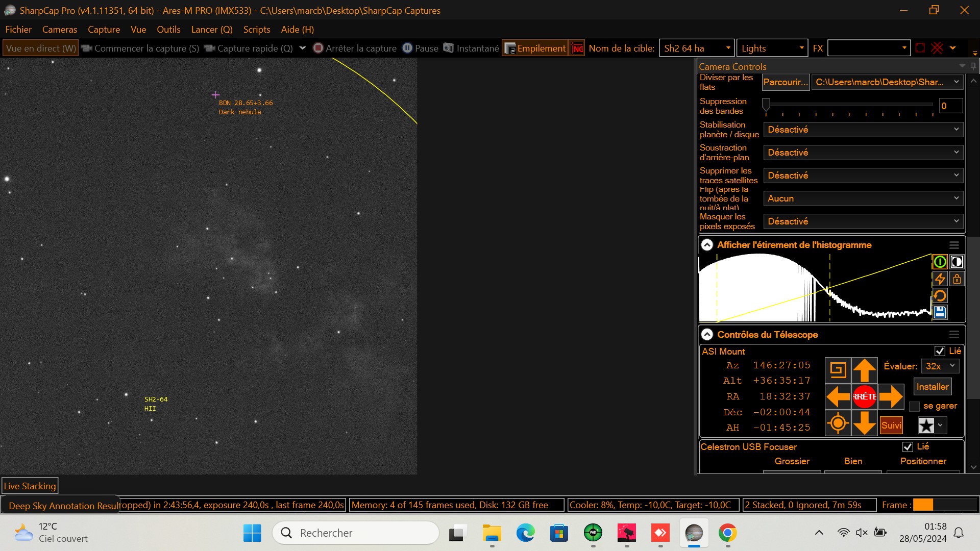Save the stretched image using the floppy icon
The height and width of the screenshot is (551, 980).
pos(940,313)
